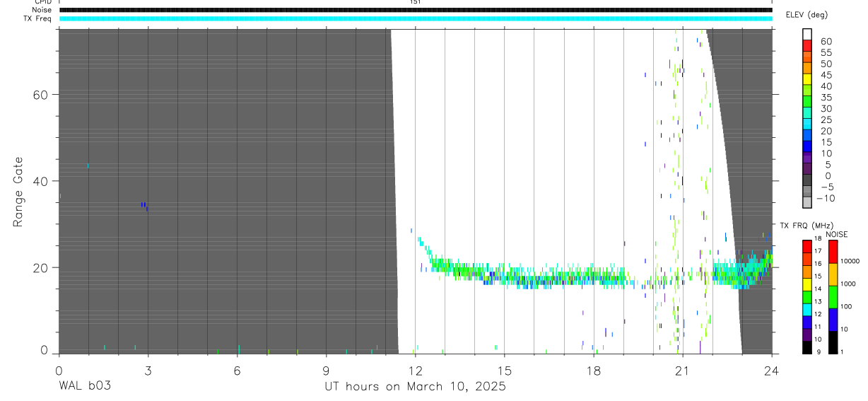
Task: Click the '100' label in the NOISE legend
Action: point(845,306)
